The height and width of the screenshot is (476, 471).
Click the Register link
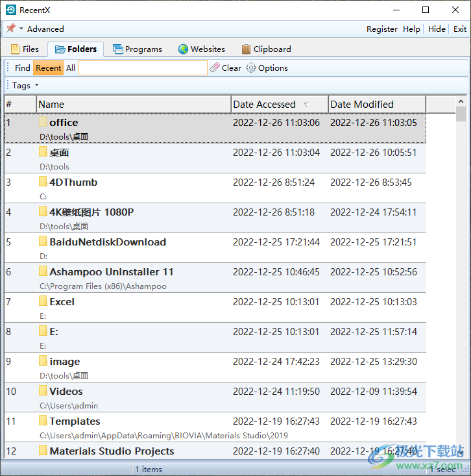(x=382, y=29)
